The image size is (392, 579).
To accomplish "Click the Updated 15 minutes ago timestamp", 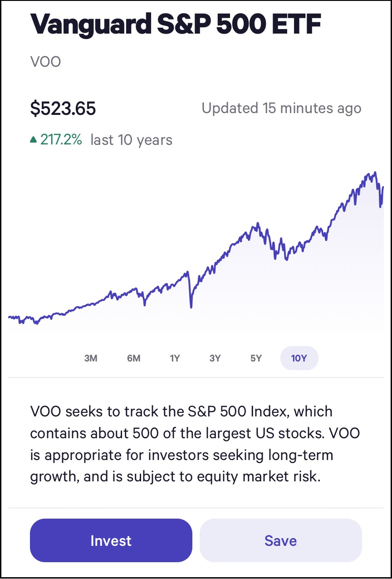I will (x=281, y=109).
